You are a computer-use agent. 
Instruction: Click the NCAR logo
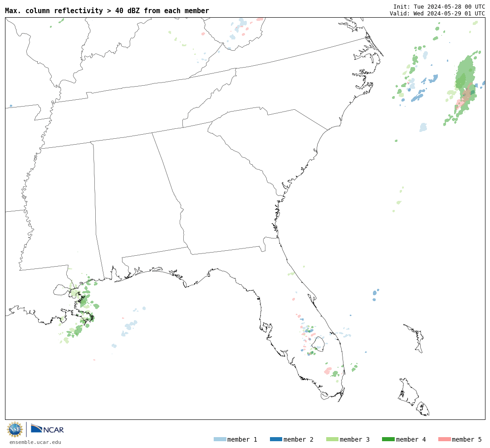tap(48, 429)
